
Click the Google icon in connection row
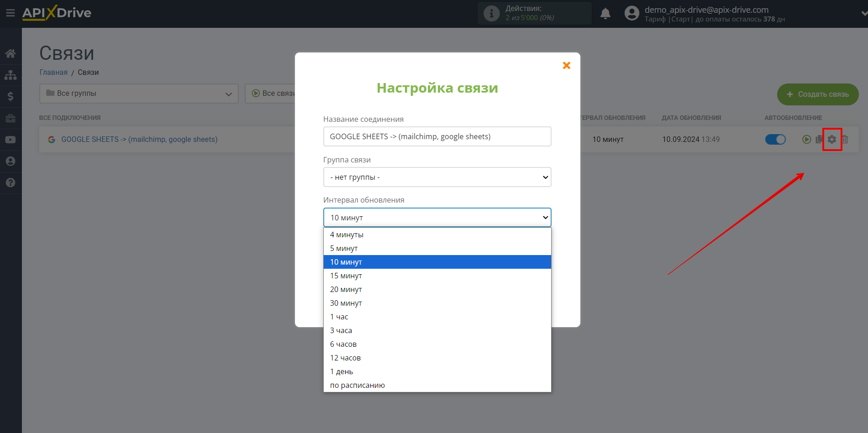coord(52,139)
